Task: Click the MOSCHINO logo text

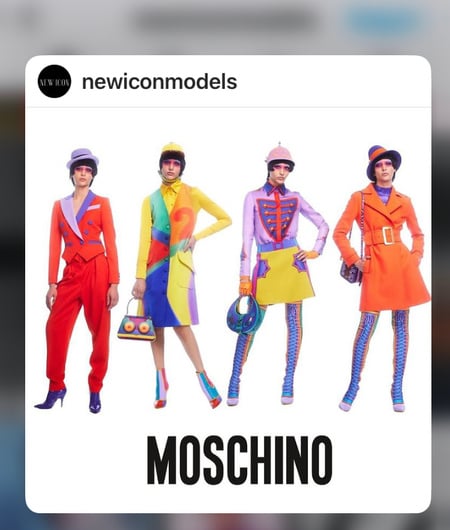Action: (240, 460)
